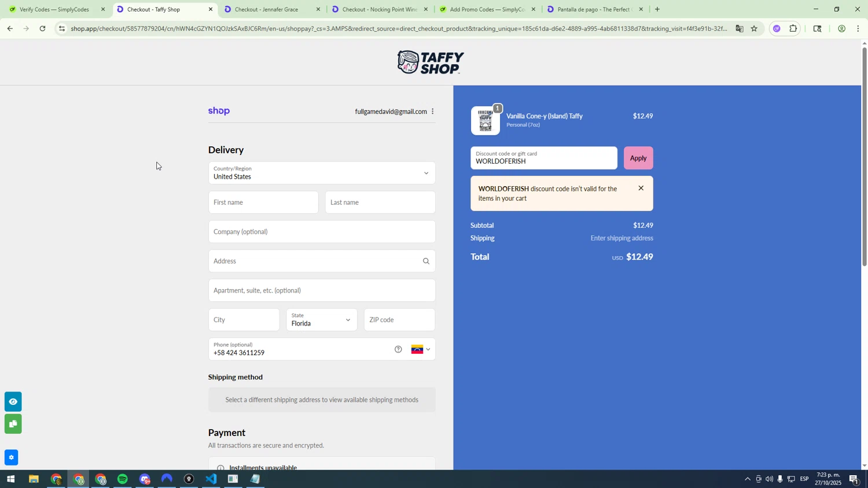The height and width of the screenshot is (488, 868).
Task: Open a new browser tab
Action: pos(657,9)
